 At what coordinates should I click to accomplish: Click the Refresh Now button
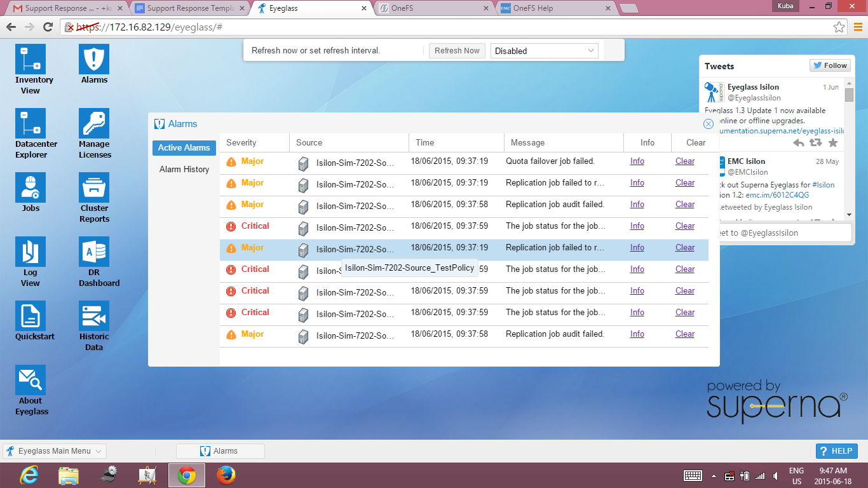[457, 51]
